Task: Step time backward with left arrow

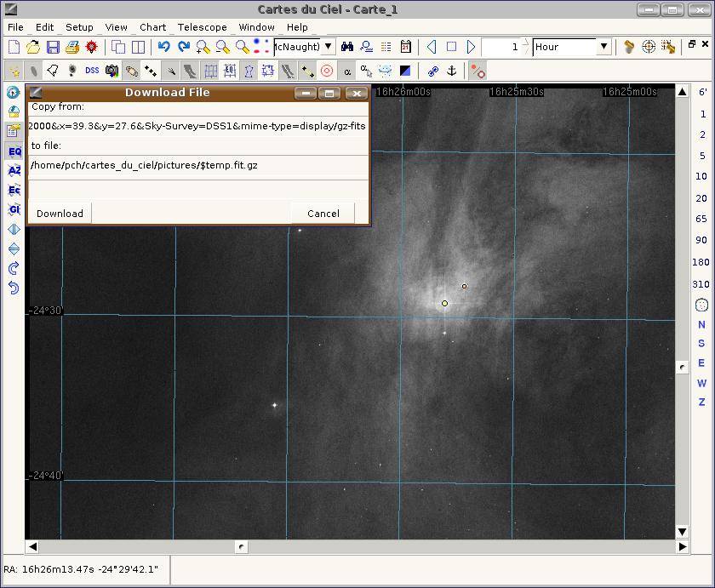Action: pos(432,47)
